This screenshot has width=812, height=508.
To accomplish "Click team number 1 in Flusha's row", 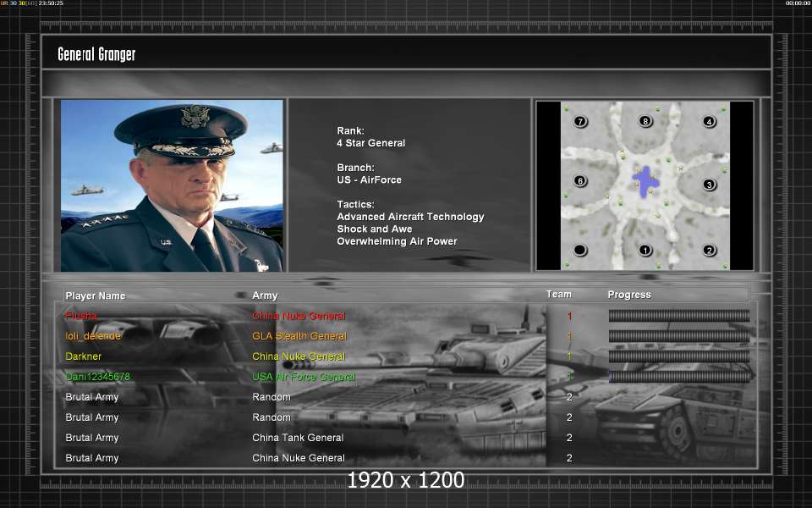I will (x=569, y=316).
